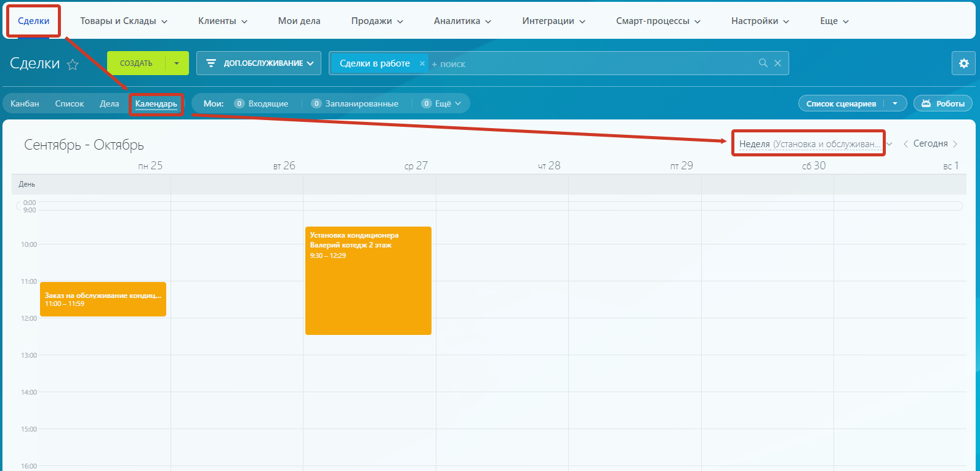Open the Роботы button
980x471 pixels.
943,103
